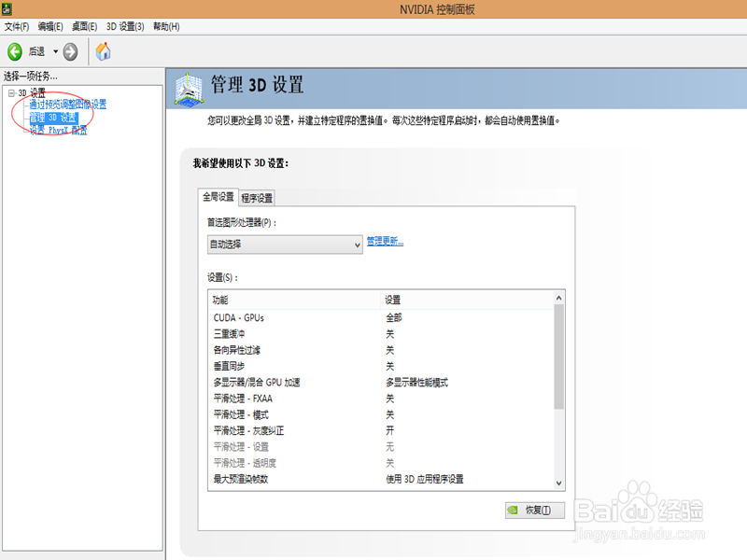Collapse the 3D 设置 tree node
The image size is (747, 560).
pyautogui.click(x=11, y=93)
